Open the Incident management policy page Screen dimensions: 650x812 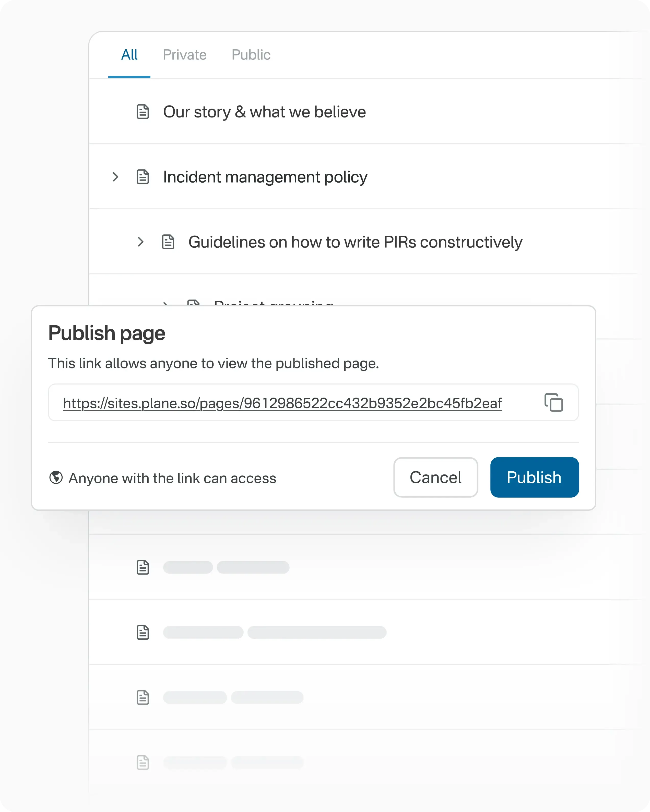(265, 177)
